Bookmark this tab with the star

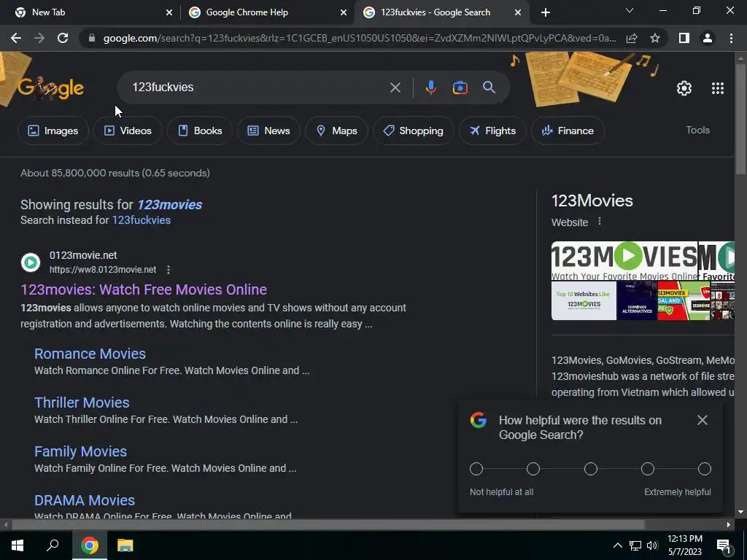pyautogui.click(x=655, y=38)
